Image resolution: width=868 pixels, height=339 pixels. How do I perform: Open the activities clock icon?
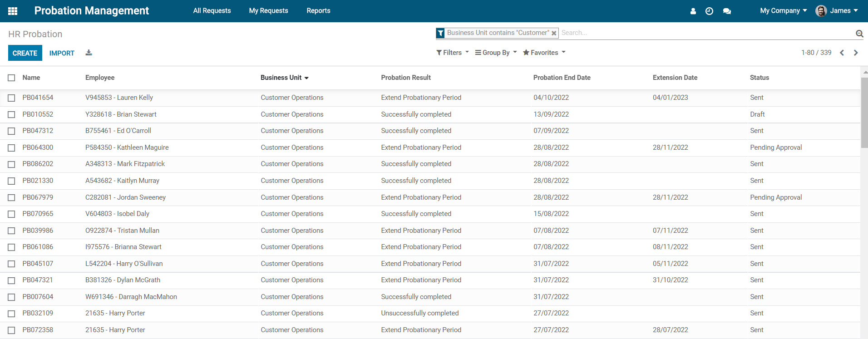coord(709,11)
